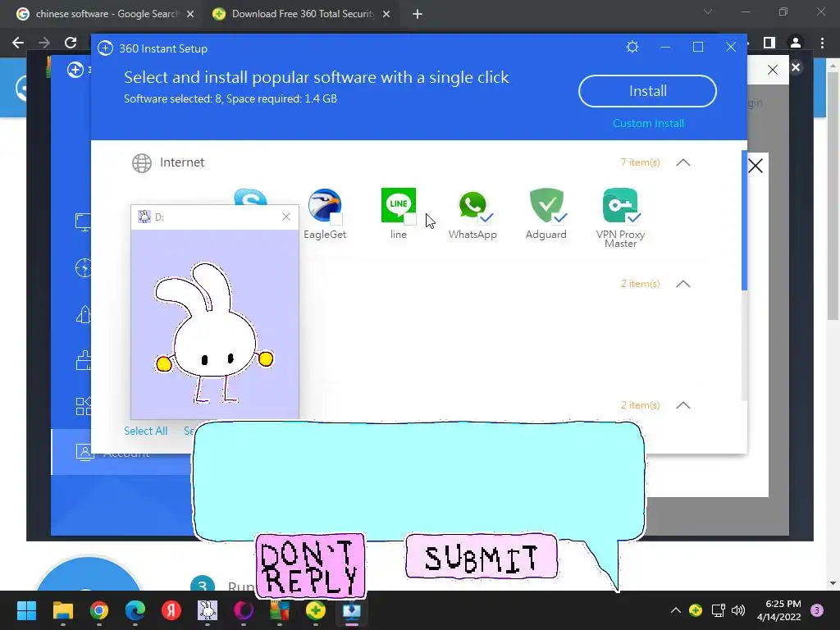Image resolution: width=840 pixels, height=630 pixels.
Task: Open the monitor icon in 360 sidebar
Action: tap(84, 221)
